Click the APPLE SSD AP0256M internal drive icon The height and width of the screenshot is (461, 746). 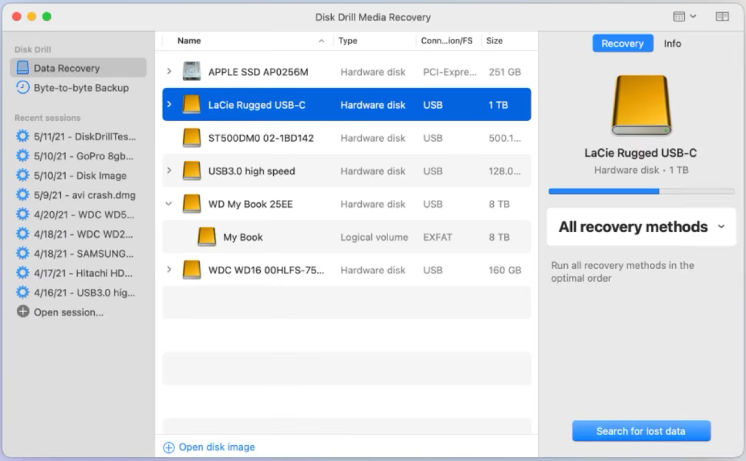(192, 71)
